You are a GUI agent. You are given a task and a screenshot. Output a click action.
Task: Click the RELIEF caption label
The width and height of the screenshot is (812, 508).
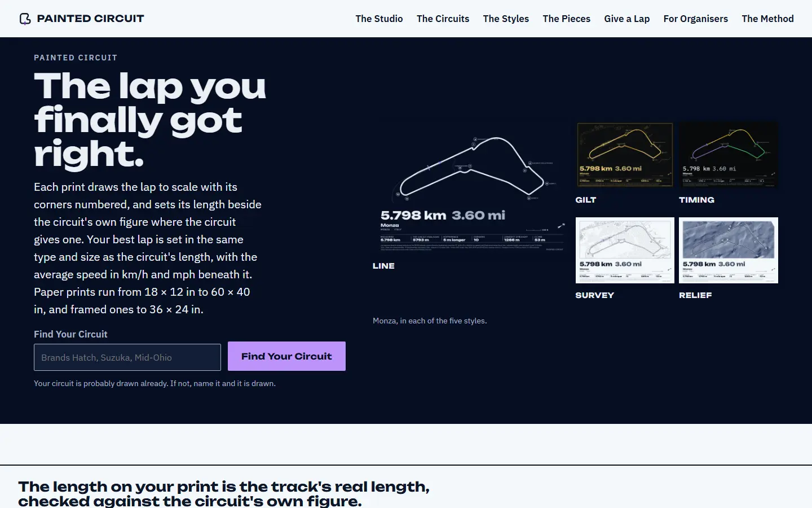pyautogui.click(x=695, y=295)
